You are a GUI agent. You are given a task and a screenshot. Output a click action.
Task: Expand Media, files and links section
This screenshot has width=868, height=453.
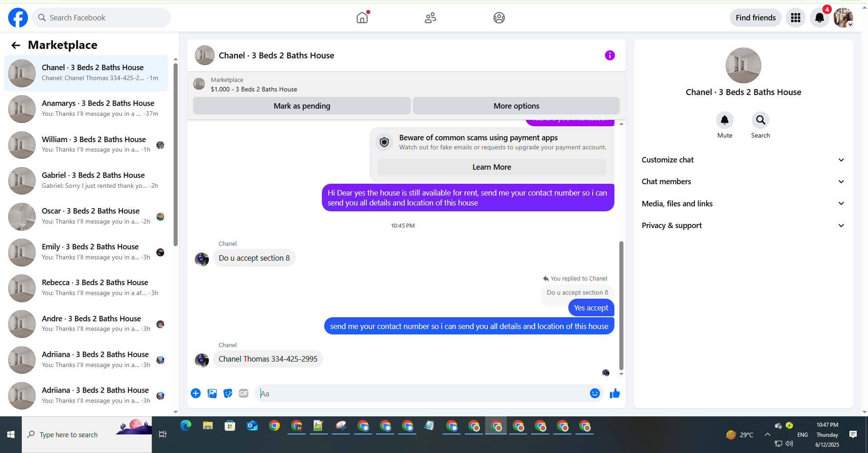(743, 204)
